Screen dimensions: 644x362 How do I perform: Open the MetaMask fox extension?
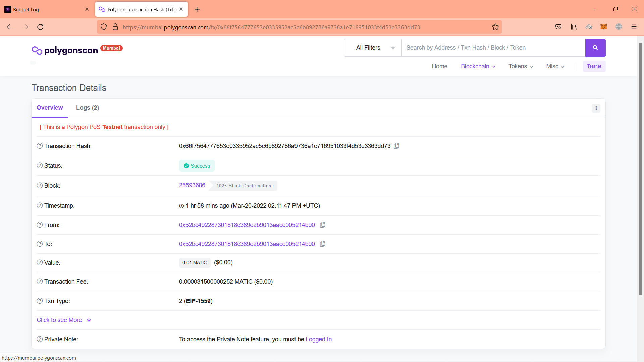(x=603, y=27)
